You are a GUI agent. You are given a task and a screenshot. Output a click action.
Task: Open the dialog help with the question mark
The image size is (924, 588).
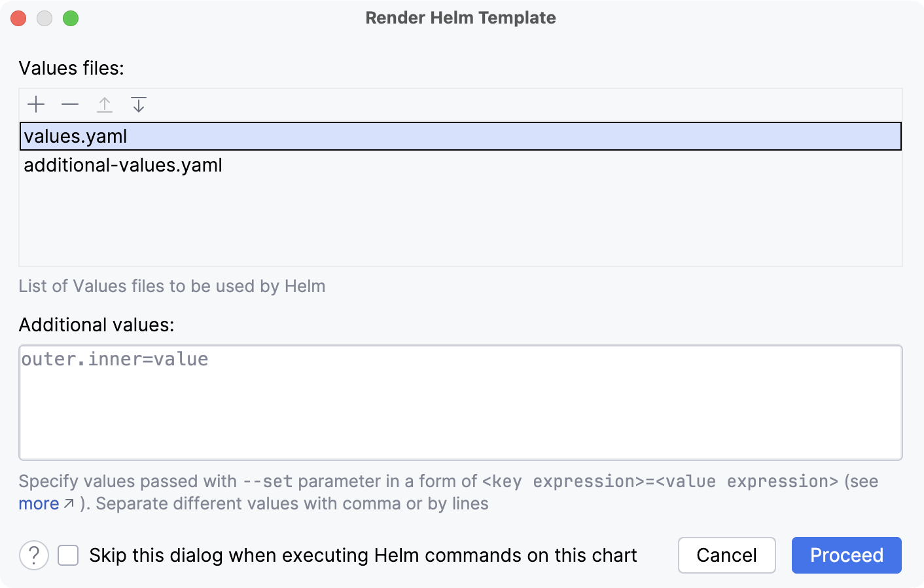pos(33,555)
